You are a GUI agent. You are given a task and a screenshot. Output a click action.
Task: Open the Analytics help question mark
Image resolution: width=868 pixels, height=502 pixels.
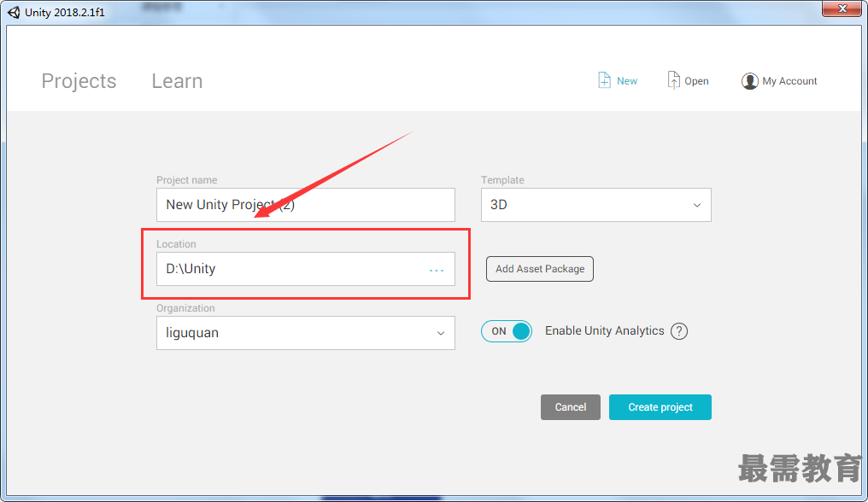click(678, 331)
